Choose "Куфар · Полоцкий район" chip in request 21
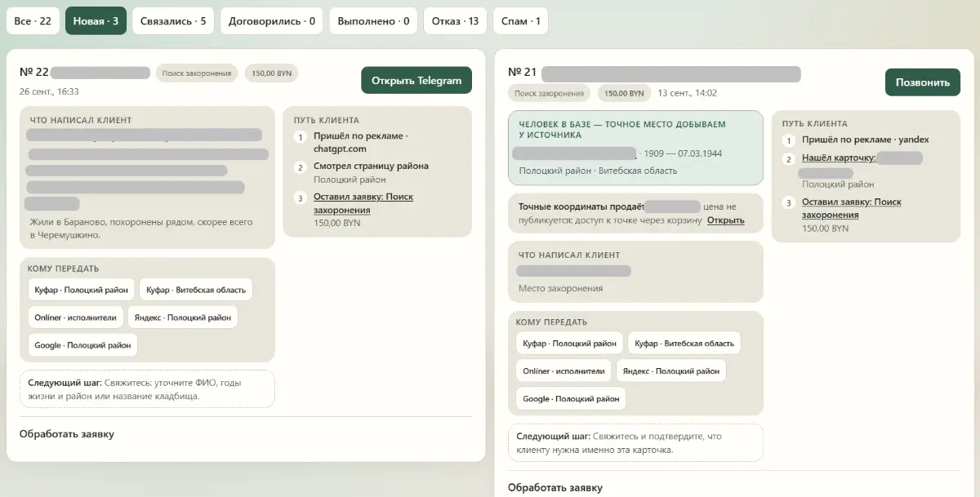Viewport: 980px width, 497px height. point(569,344)
